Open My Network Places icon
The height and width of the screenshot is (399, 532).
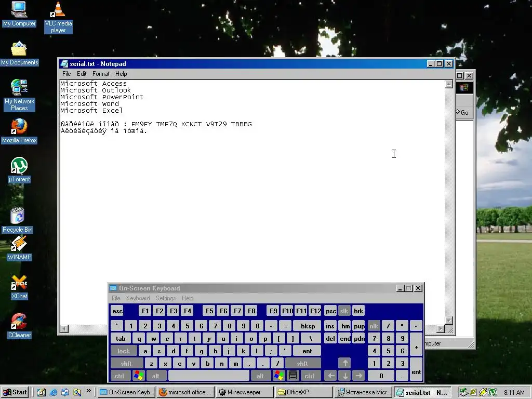(x=19, y=96)
